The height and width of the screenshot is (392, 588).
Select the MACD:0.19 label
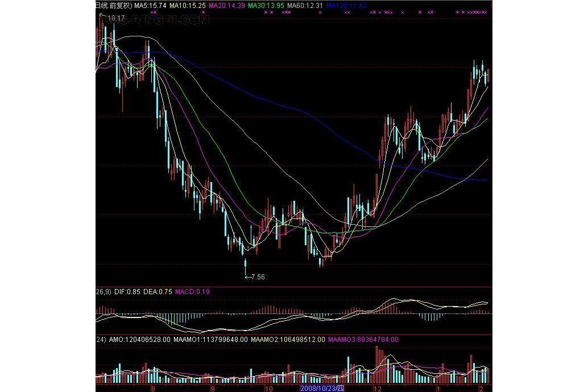(192, 291)
